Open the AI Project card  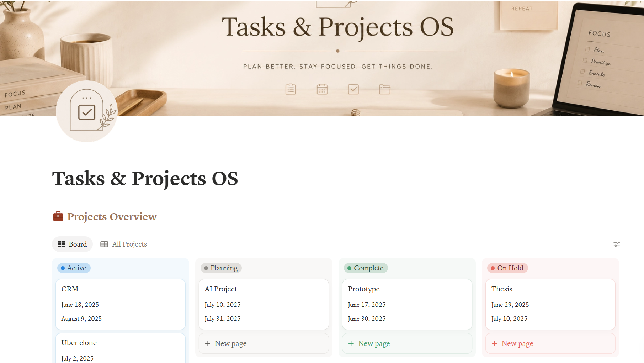click(x=264, y=304)
